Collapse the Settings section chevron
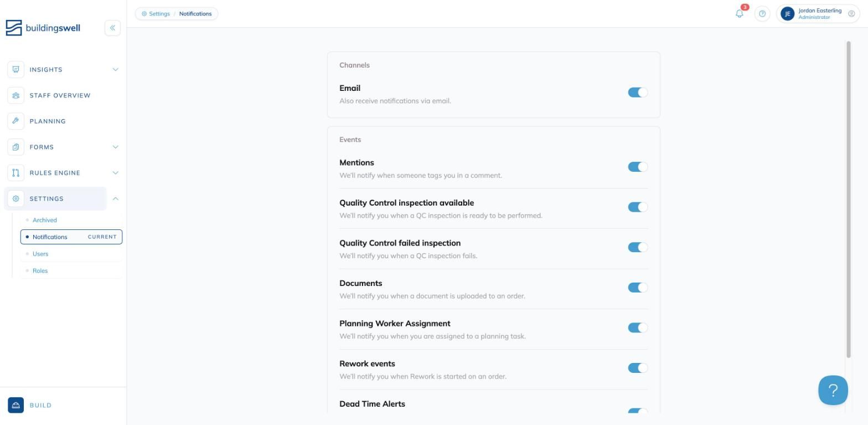The image size is (868, 425). (x=115, y=198)
